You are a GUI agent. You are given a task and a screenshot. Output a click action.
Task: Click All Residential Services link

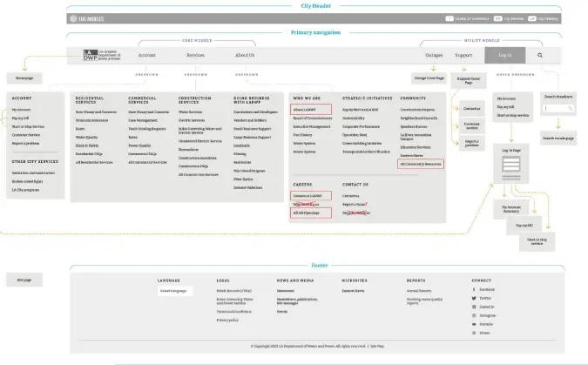[94, 162]
